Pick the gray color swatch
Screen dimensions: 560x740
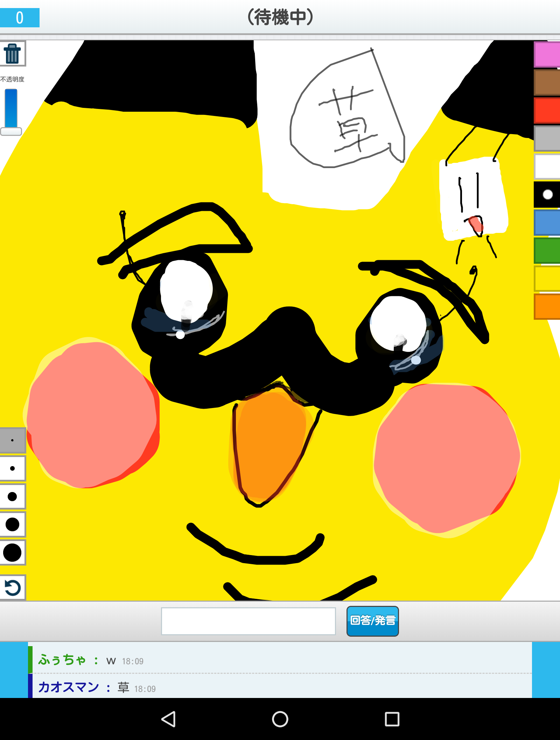pyautogui.click(x=547, y=138)
